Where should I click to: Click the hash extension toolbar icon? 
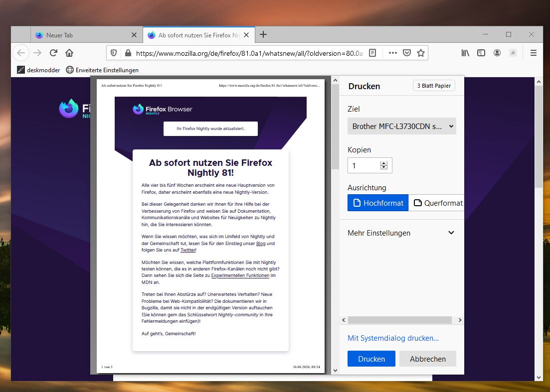(x=513, y=53)
